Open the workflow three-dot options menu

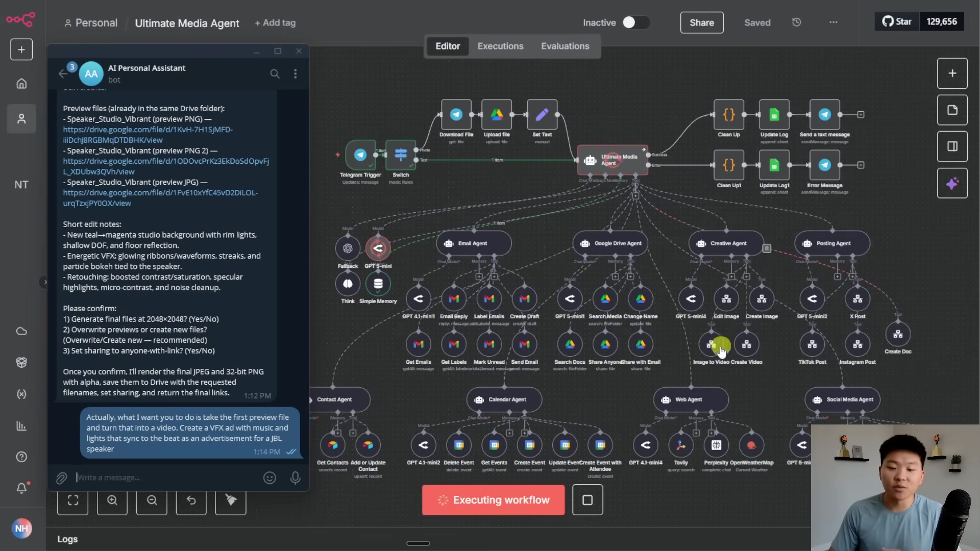[834, 22]
